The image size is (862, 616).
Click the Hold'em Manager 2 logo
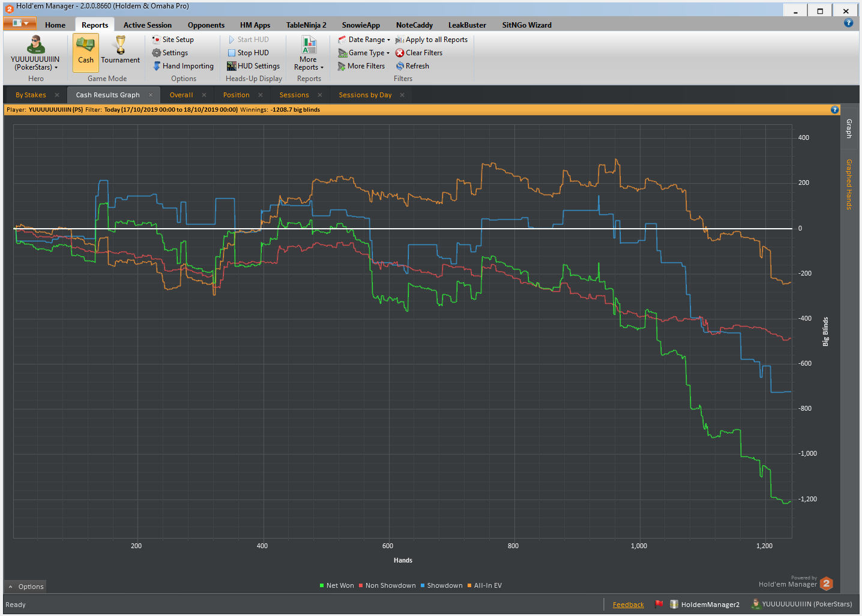(827, 583)
